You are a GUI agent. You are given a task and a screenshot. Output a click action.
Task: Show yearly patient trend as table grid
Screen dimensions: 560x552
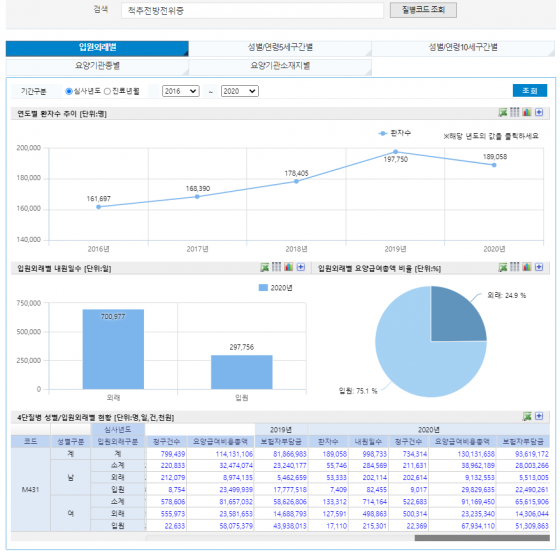[514, 112]
